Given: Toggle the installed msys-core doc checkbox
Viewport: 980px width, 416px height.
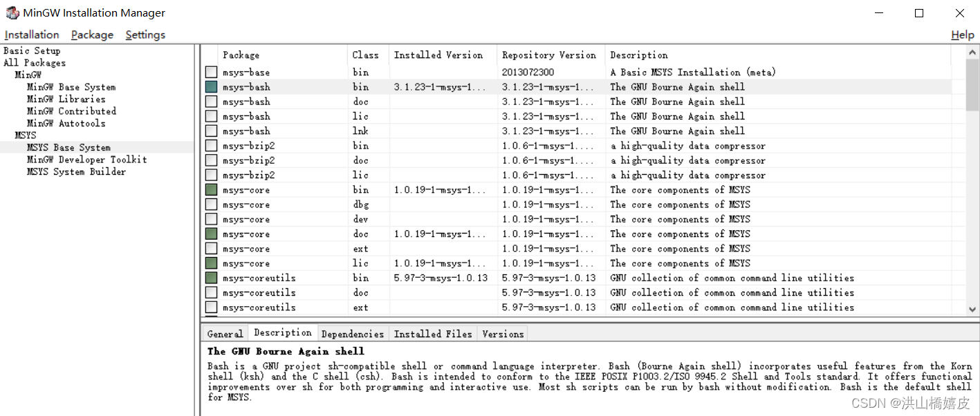Looking at the screenshot, I should click(211, 234).
